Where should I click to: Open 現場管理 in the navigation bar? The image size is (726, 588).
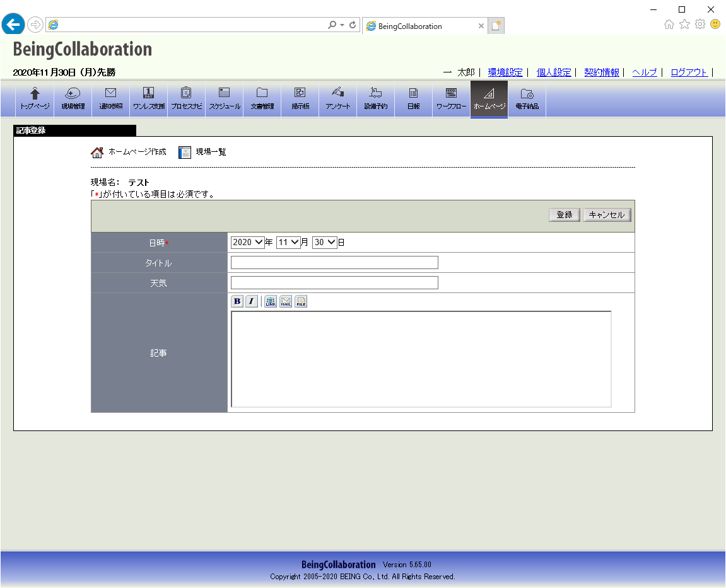[x=73, y=98]
